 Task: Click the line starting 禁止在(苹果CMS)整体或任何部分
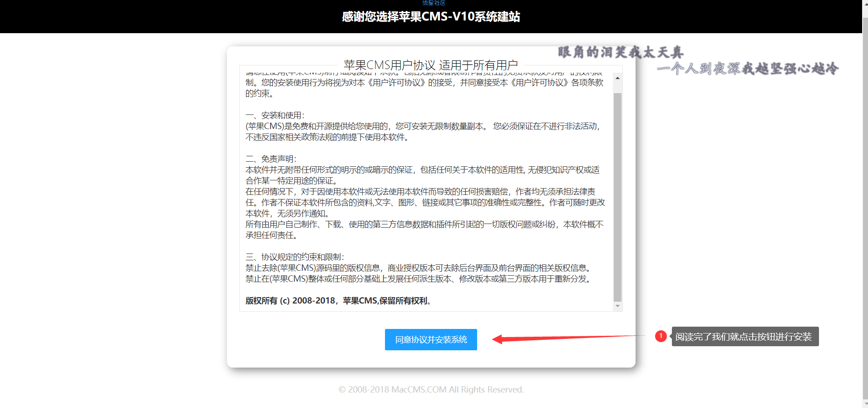click(x=419, y=279)
